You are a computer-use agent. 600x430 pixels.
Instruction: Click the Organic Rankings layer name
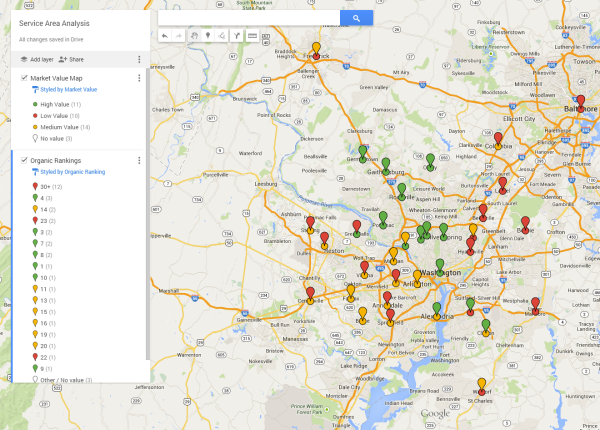[x=55, y=160]
